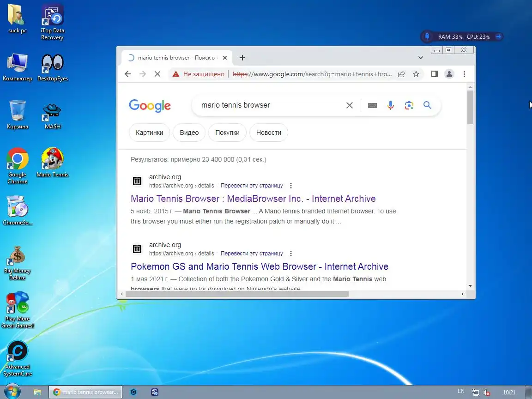Click the network tray icon

475,393
